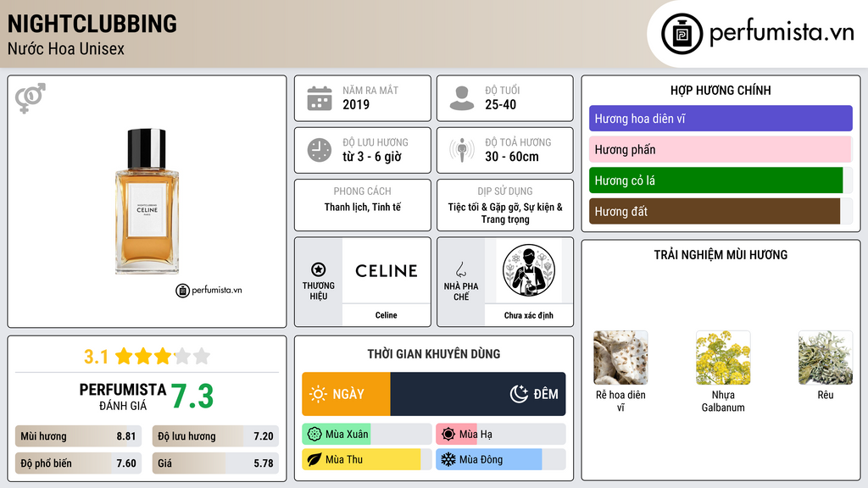Click the Rễ hoa diên vĩ note image
The width and height of the screenshot is (868, 488).
pos(620,358)
